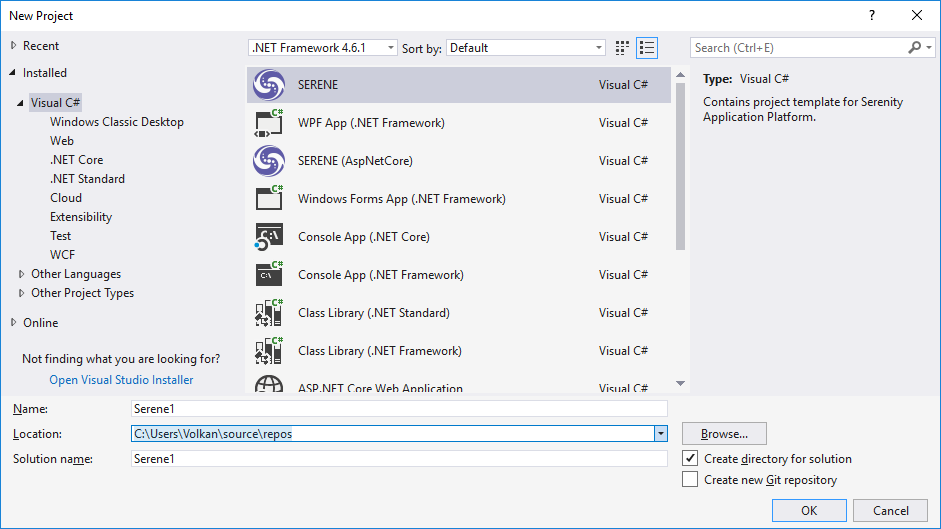The width and height of the screenshot is (941, 529).
Task: Click the Cancel button
Action: [891, 510]
